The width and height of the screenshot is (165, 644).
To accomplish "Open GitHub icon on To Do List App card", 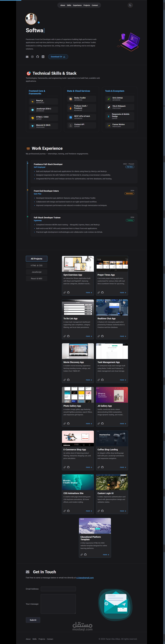I will click(68, 336).
